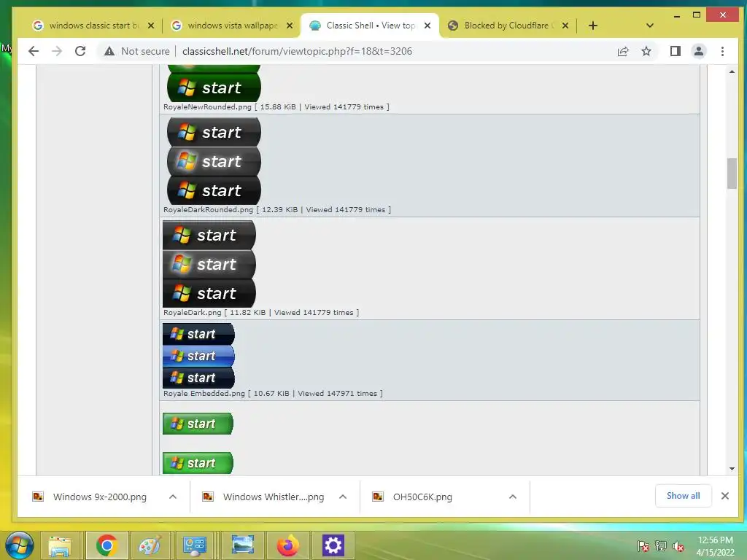
Task: Open the RoyaleDark.png start button image
Action: (x=209, y=264)
